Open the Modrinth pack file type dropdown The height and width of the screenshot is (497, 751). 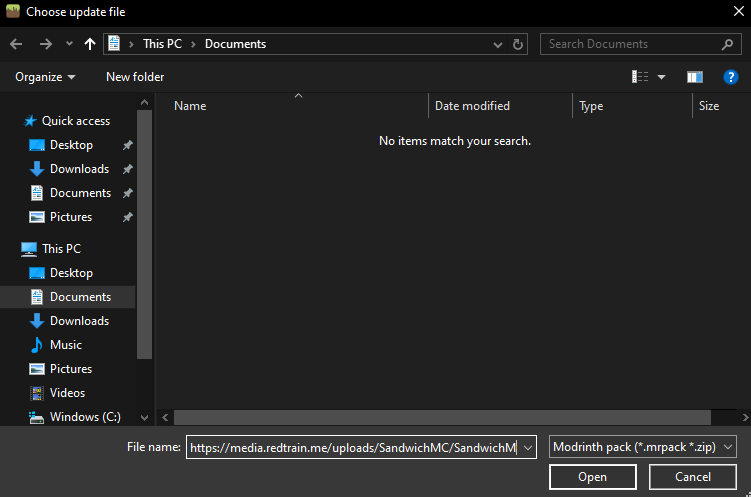(642, 447)
